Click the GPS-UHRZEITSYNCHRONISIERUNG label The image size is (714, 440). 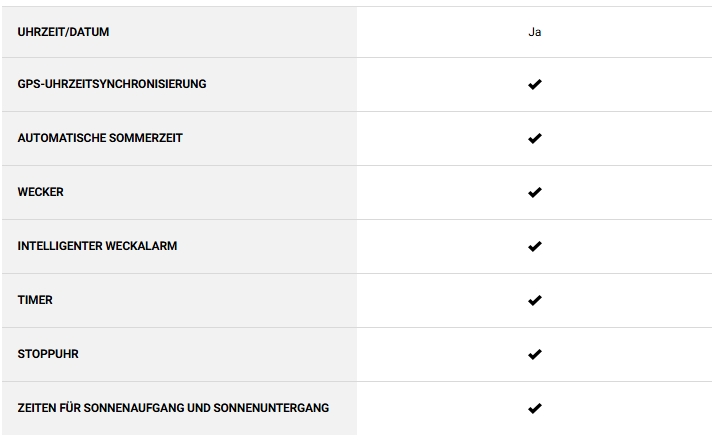coord(112,84)
